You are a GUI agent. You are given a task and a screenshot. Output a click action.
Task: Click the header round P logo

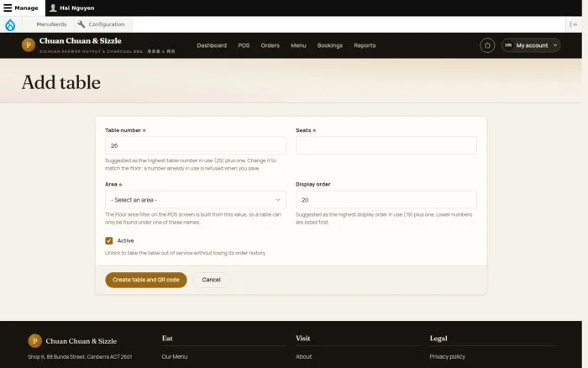28,45
